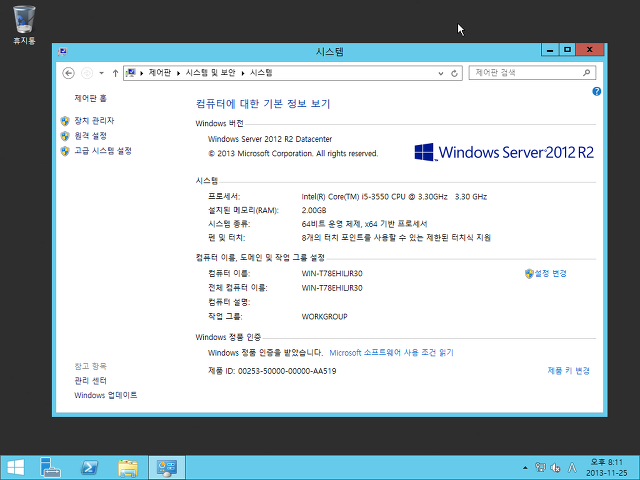The width and height of the screenshot is (640, 480).
Task: Click the shield icon beside 원격 설정
Action: 65,136
